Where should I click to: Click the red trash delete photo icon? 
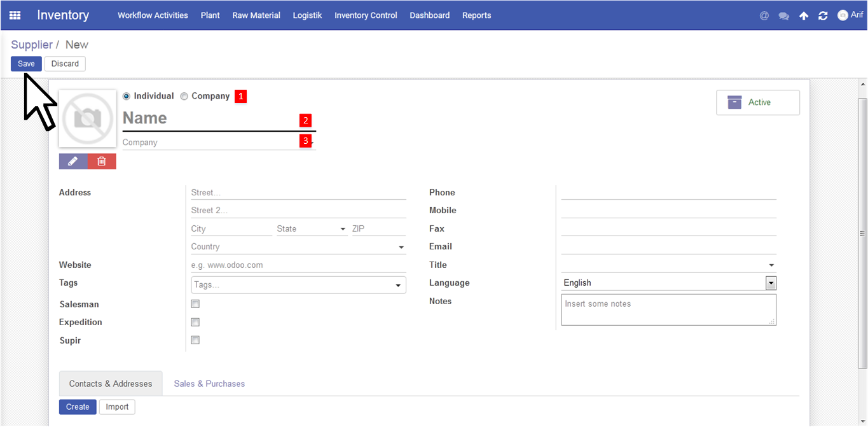(x=102, y=162)
